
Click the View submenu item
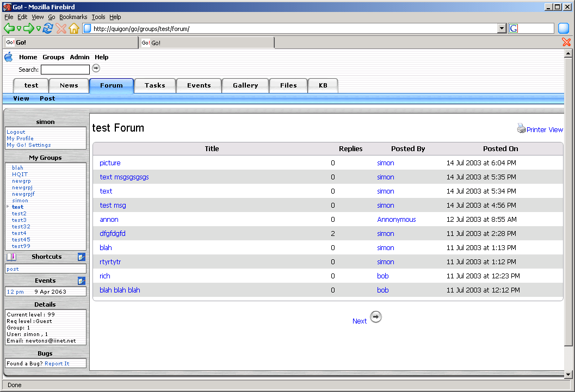click(x=21, y=98)
